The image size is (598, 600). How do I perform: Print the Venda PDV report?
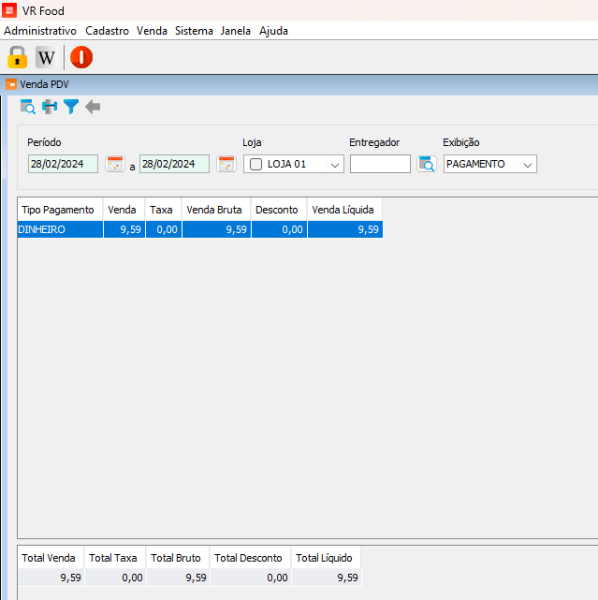click(x=49, y=107)
